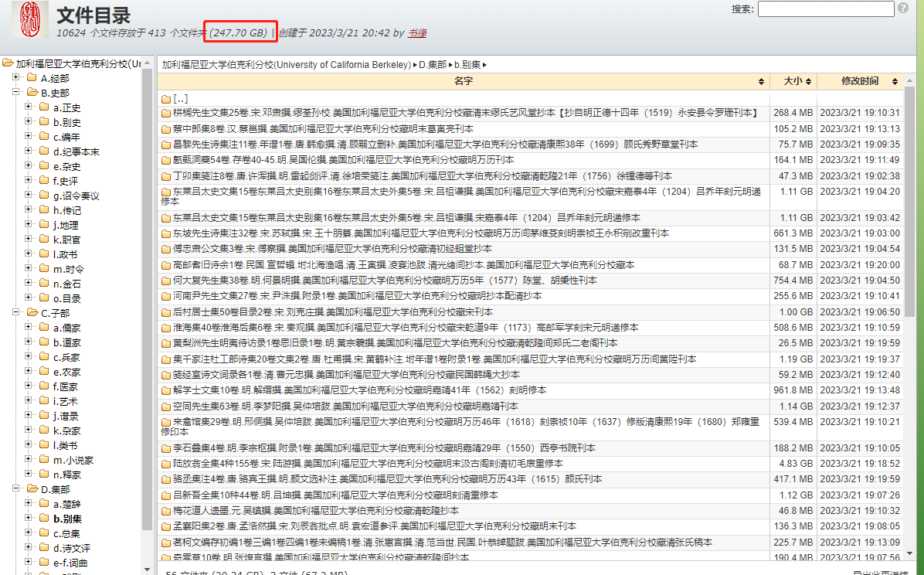Click the file list scrollbar down arrow
Screen dimensions: 924x575
coord(909,554)
